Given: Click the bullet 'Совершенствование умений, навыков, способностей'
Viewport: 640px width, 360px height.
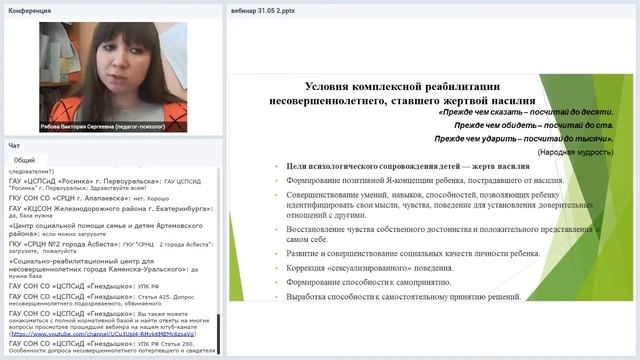Looking at the screenshot, I should (x=440, y=205).
